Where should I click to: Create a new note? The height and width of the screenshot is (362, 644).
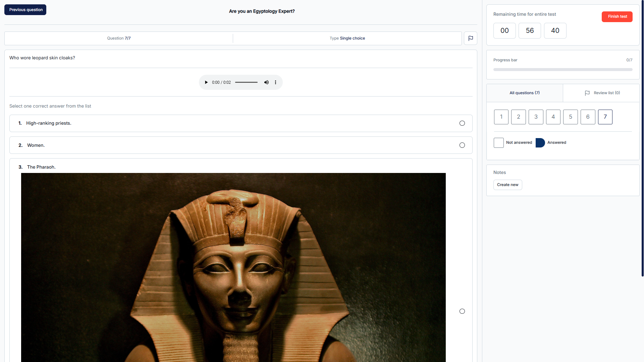[x=507, y=185]
